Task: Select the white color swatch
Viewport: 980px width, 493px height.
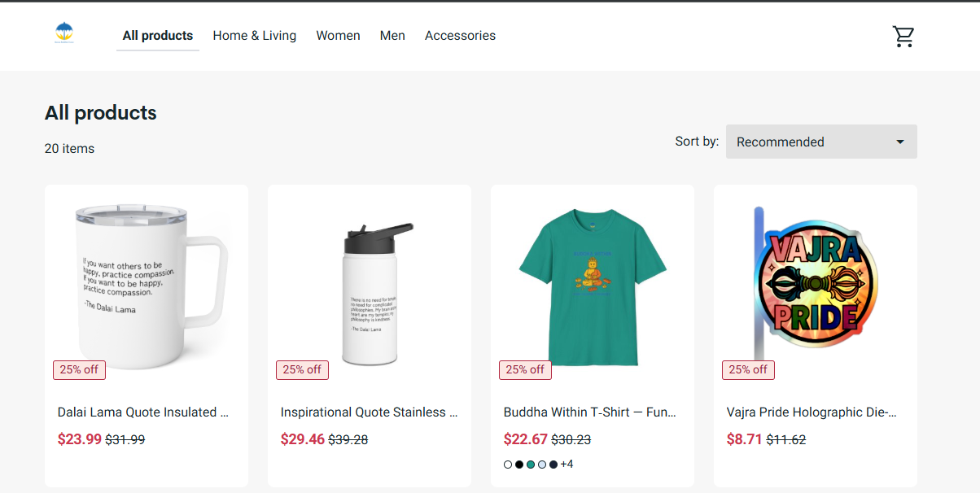Action: coord(508,465)
